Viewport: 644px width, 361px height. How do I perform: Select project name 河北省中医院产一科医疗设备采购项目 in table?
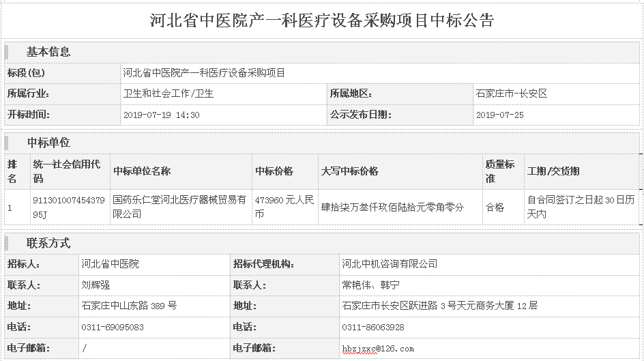[x=204, y=73]
